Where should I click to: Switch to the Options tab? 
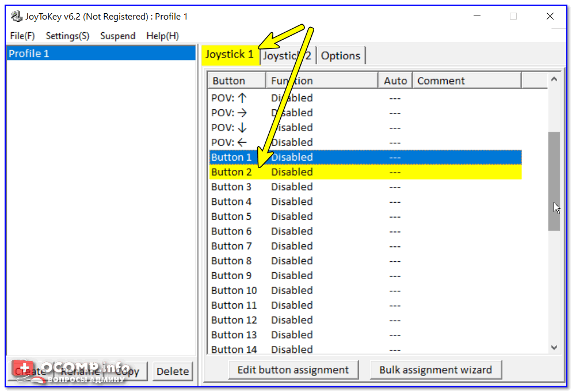340,56
